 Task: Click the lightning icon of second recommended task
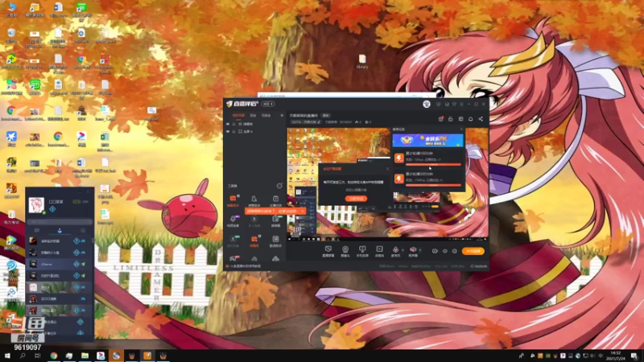[x=398, y=179]
